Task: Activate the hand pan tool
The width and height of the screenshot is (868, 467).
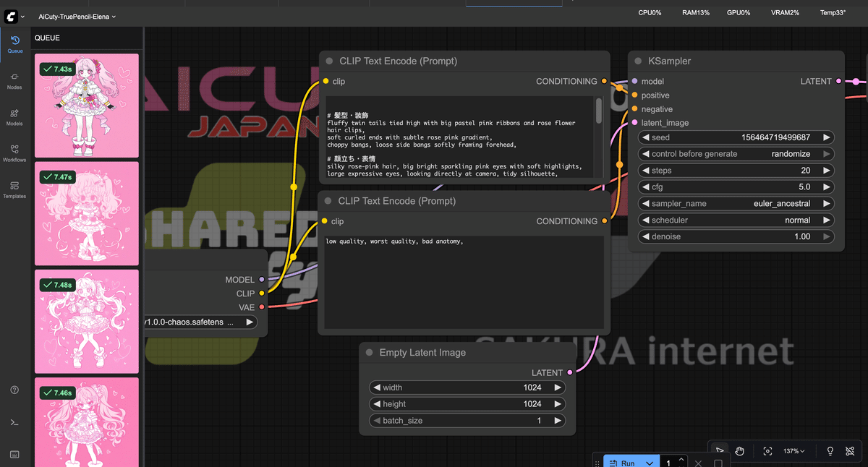Action: click(739, 451)
